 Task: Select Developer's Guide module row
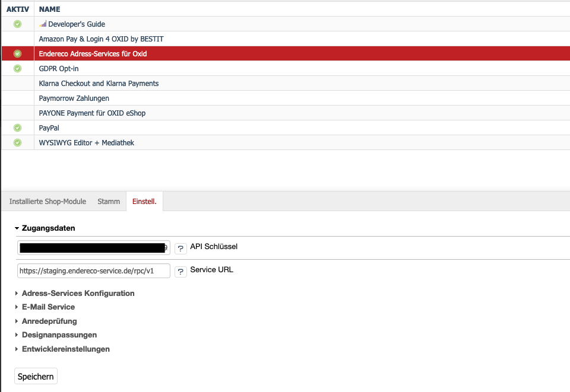286,24
